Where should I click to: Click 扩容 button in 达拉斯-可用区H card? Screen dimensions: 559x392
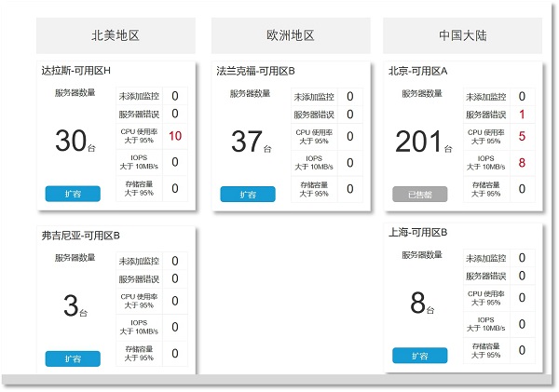(73, 194)
